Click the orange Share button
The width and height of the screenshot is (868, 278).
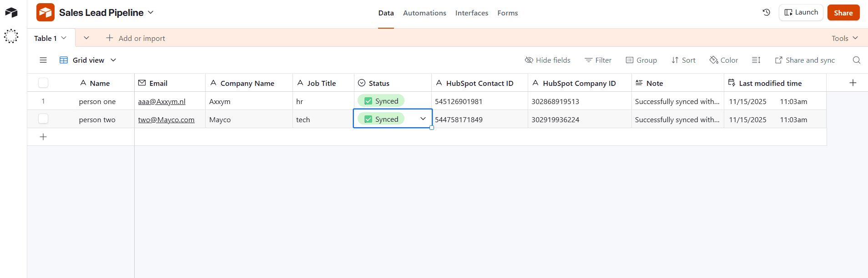pos(843,13)
